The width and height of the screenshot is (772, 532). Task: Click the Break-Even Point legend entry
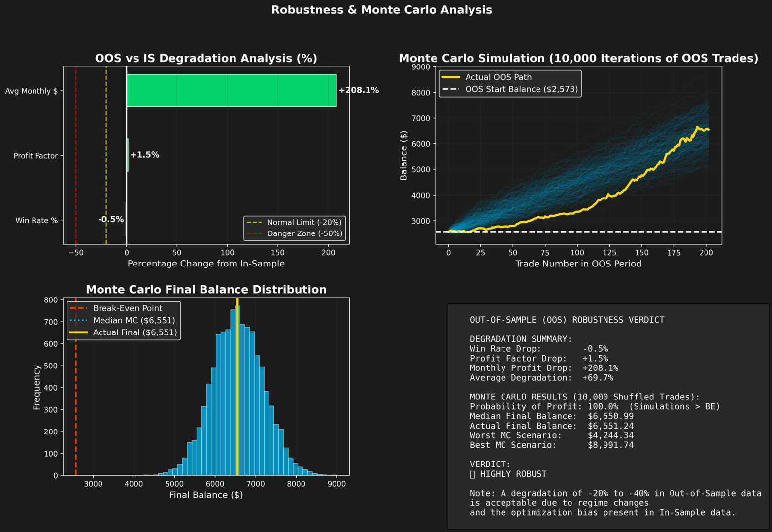tap(116, 308)
